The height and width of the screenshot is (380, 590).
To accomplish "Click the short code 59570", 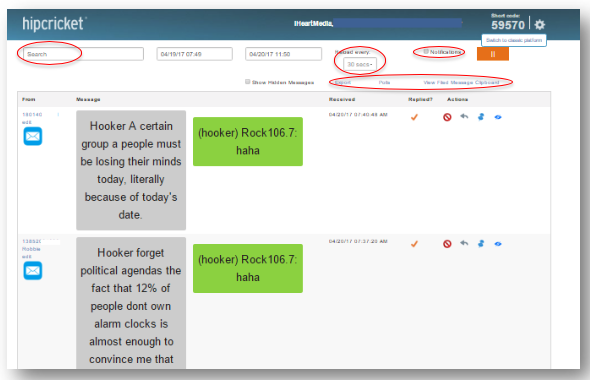I will [x=508, y=25].
